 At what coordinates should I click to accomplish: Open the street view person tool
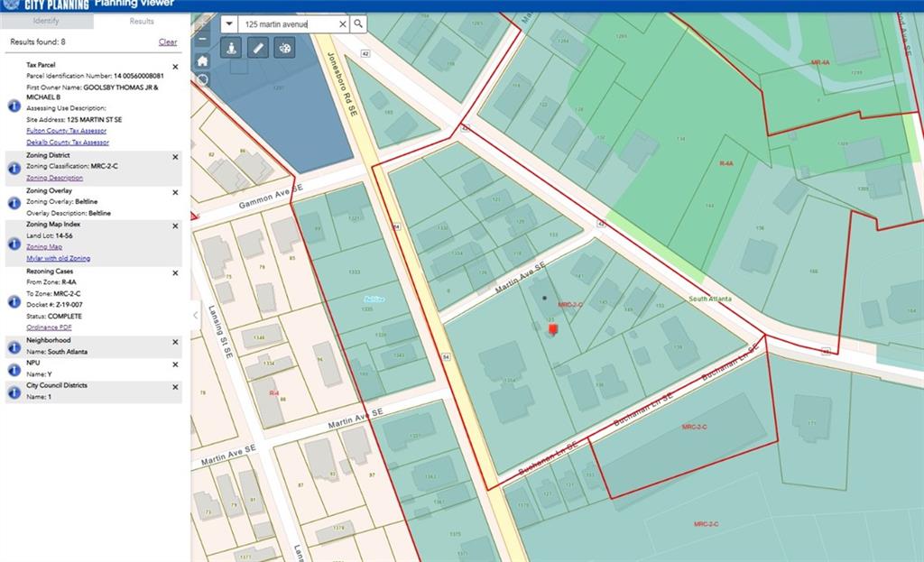click(x=232, y=49)
